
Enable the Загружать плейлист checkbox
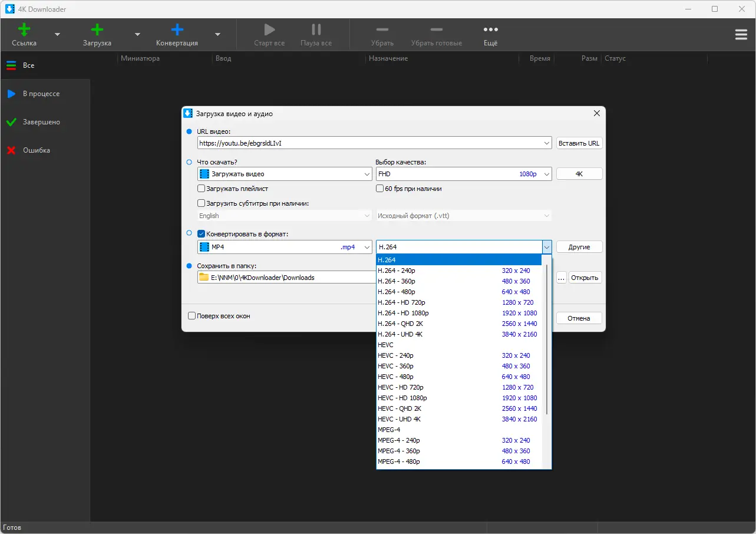202,189
